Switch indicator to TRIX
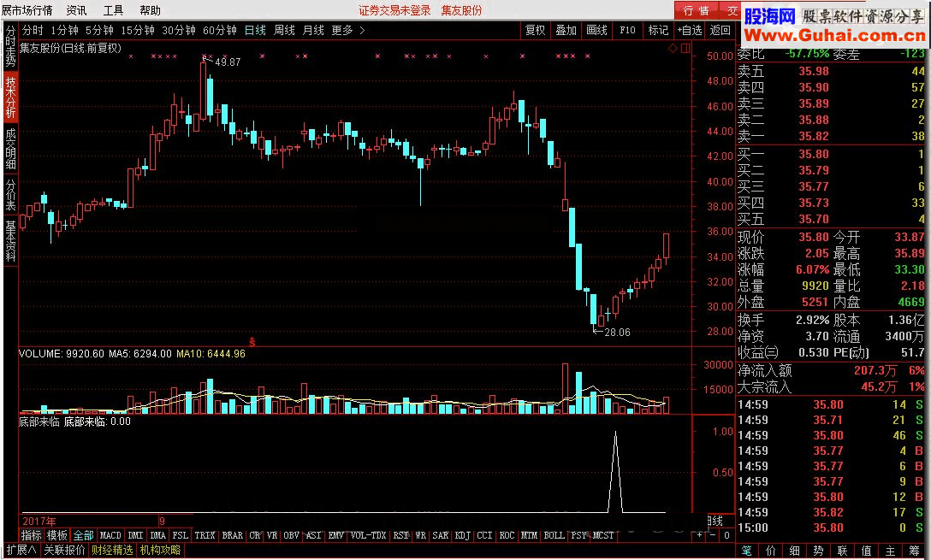The image size is (931, 560). click(205, 535)
